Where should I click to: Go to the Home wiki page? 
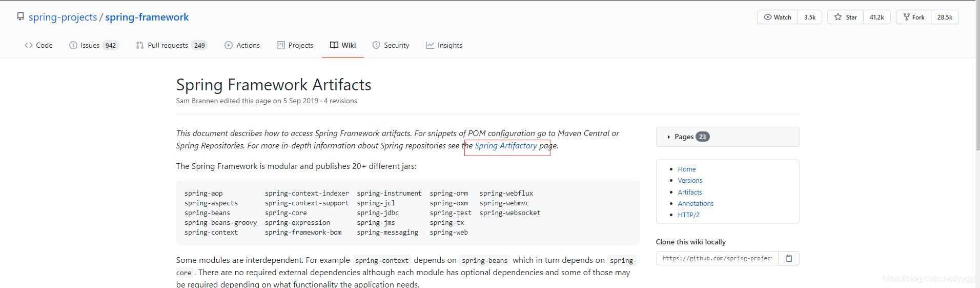[x=687, y=169]
